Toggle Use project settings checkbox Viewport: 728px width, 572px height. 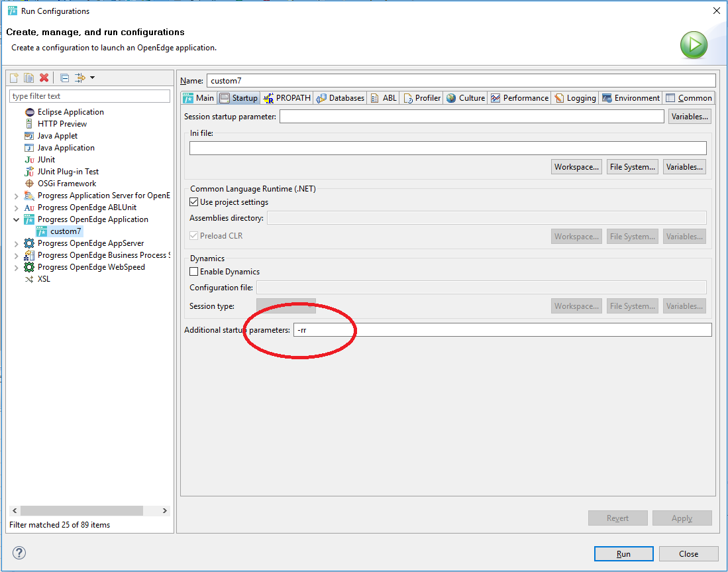(x=194, y=202)
